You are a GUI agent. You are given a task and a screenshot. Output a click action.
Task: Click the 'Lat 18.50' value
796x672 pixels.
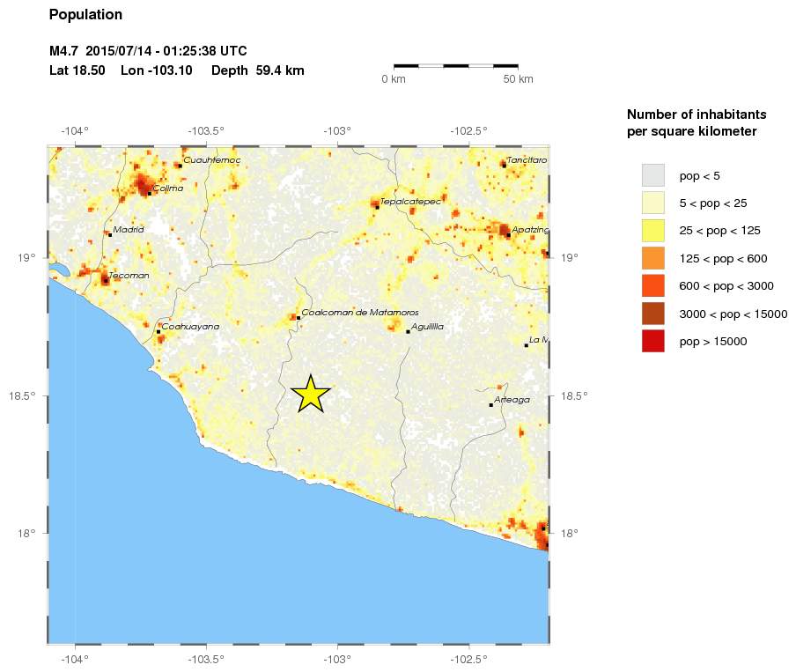pos(77,70)
